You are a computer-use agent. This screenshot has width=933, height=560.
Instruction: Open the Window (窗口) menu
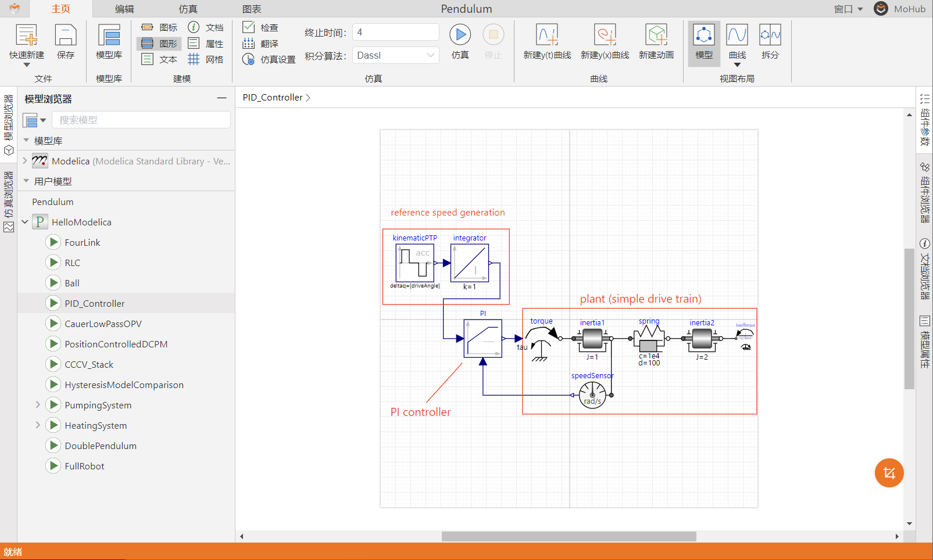848,9
